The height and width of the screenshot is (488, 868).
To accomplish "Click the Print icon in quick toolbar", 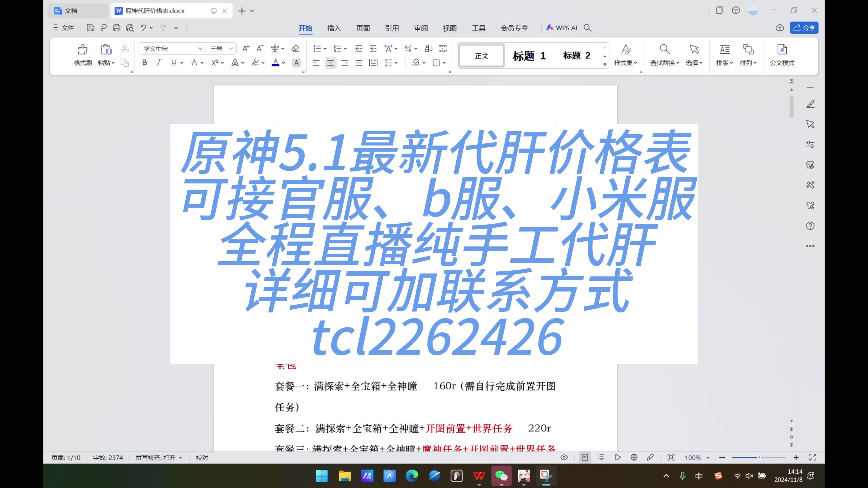I will tap(117, 28).
